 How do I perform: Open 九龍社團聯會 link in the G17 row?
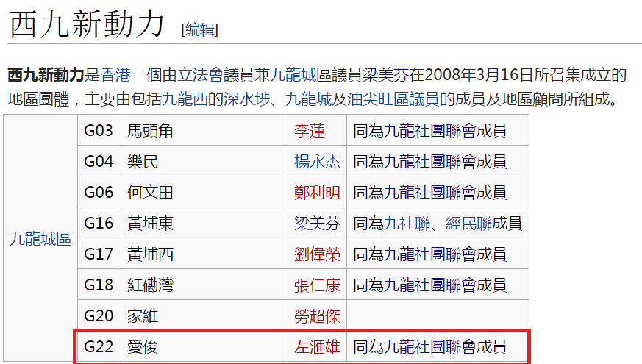click(x=430, y=254)
